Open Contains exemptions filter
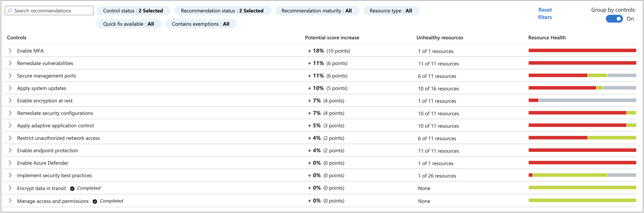Image resolution: width=644 pixels, height=213 pixels. pos(201,24)
